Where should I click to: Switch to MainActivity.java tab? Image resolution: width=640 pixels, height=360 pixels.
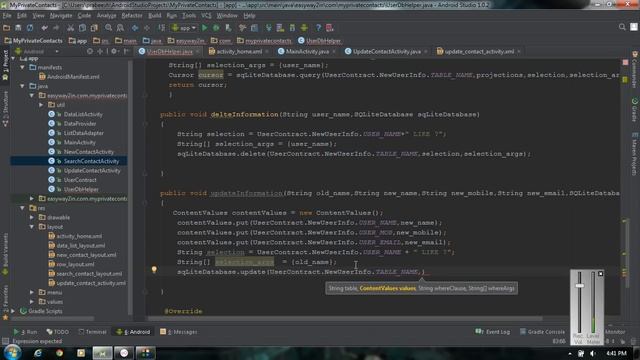[x=306, y=51]
